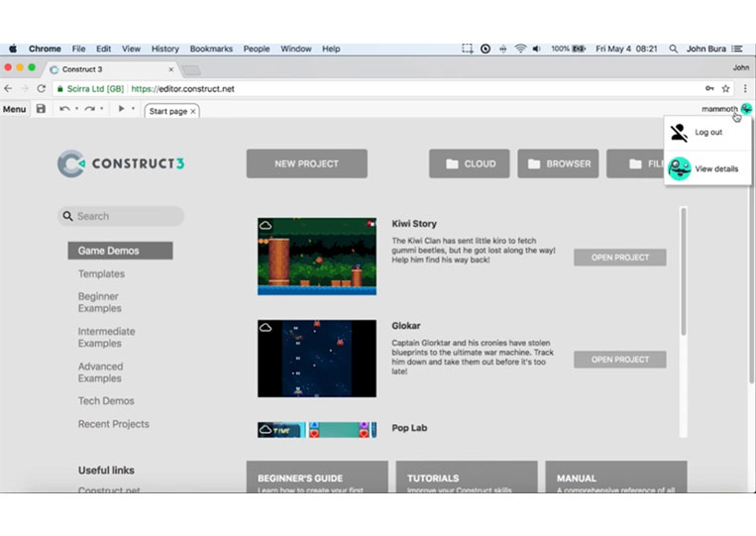
Task: Click the Redo arrow icon
Action: pyautogui.click(x=90, y=109)
